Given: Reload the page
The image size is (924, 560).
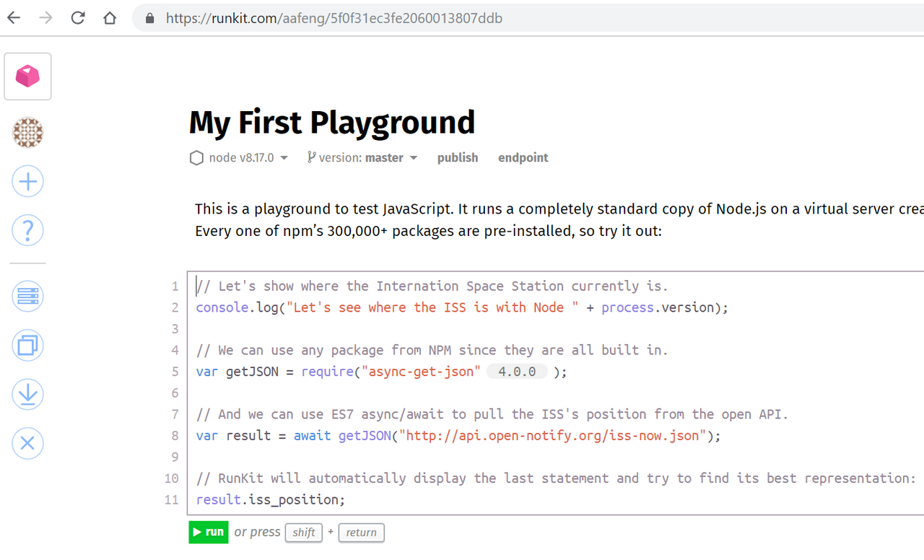Looking at the screenshot, I should (x=78, y=18).
